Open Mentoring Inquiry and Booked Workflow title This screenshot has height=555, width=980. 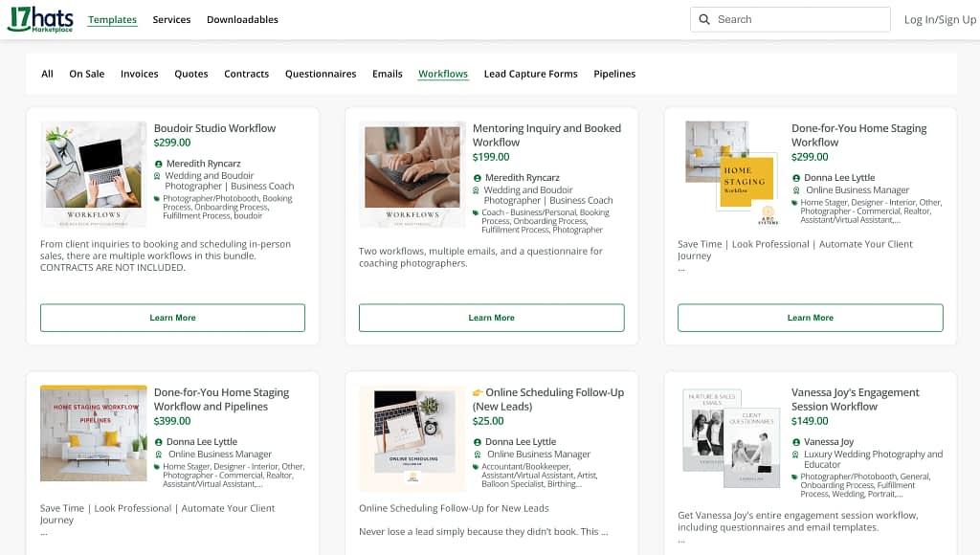(x=546, y=135)
